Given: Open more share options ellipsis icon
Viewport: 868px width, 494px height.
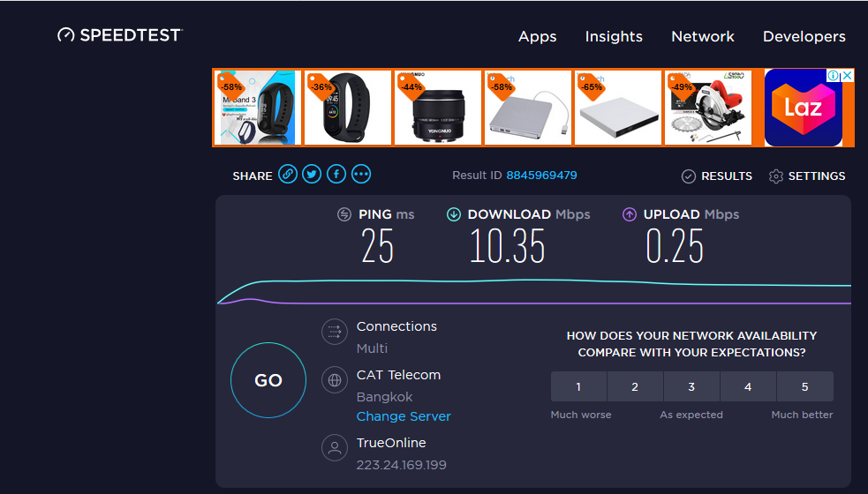Looking at the screenshot, I should pyautogui.click(x=361, y=175).
